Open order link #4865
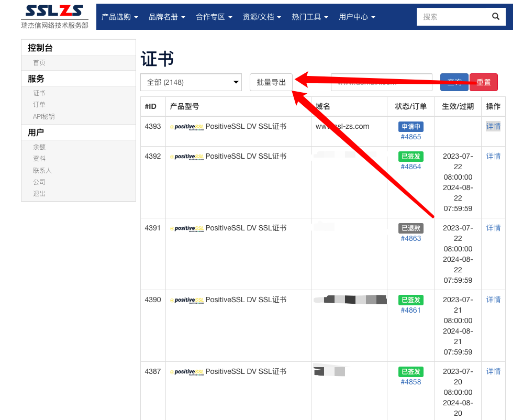This screenshot has height=420, width=523. (x=410, y=137)
